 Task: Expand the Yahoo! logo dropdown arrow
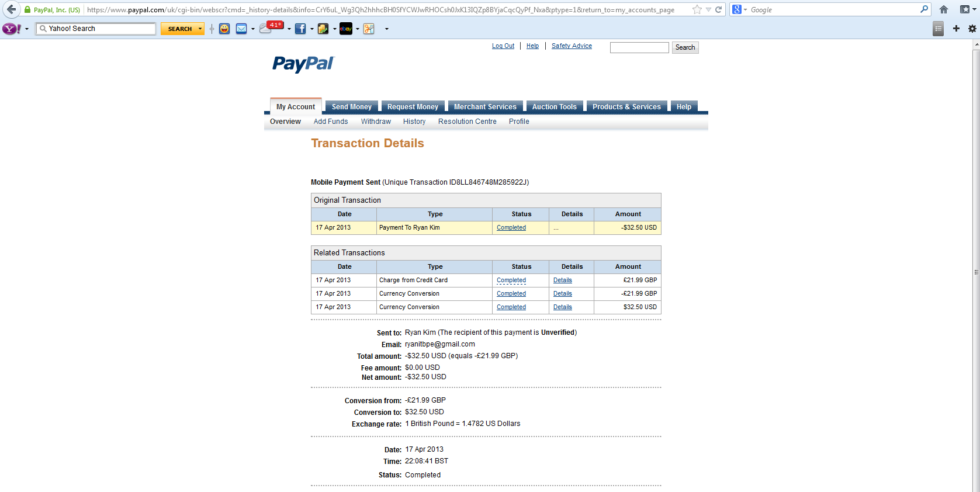(27, 29)
